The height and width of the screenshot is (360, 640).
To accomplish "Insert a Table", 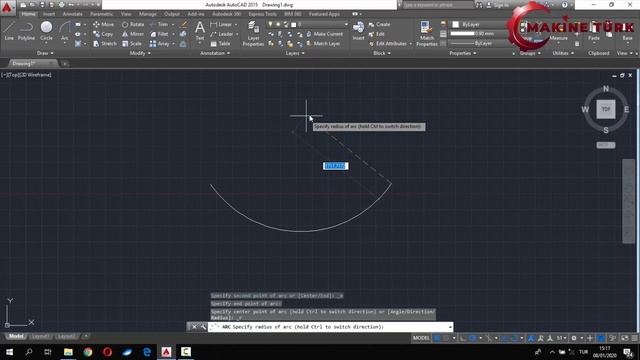I will [x=220, y=43].
